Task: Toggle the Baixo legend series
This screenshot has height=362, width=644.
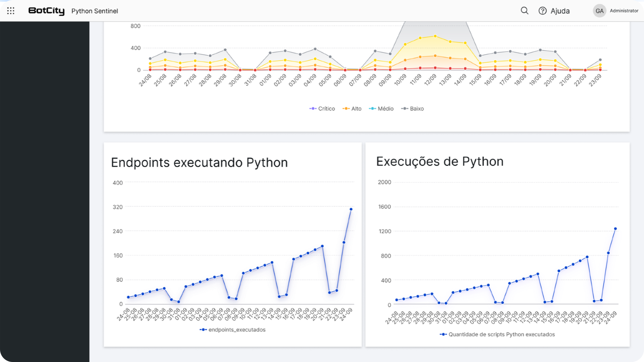Action: tap(413, 109)
